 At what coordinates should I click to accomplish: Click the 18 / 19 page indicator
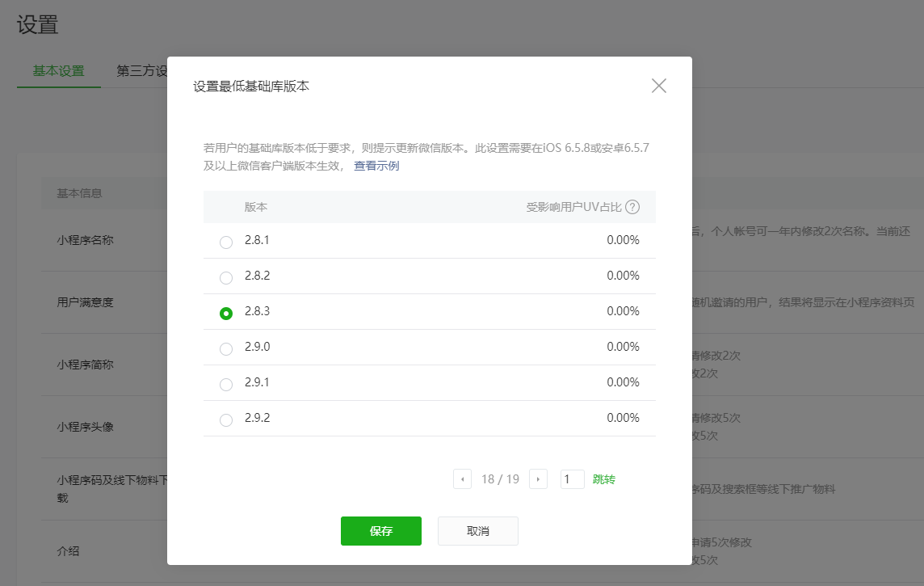click(500, 479)
